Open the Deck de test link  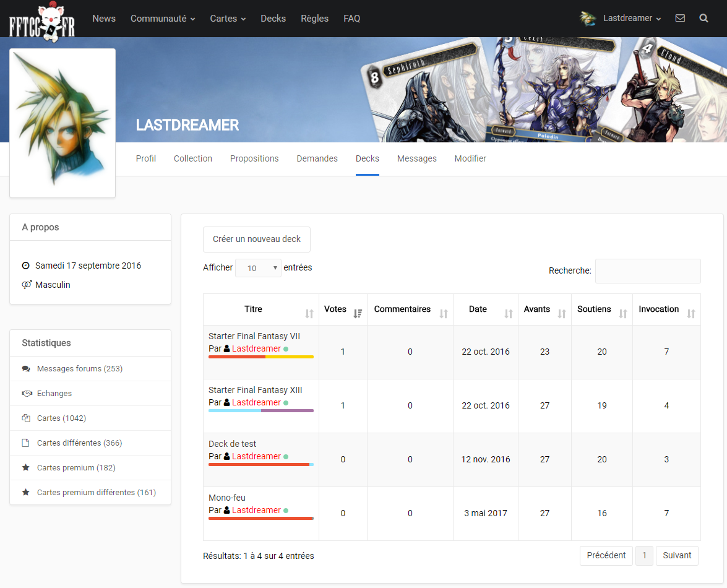pyautogui.click(x=232, y=444)
